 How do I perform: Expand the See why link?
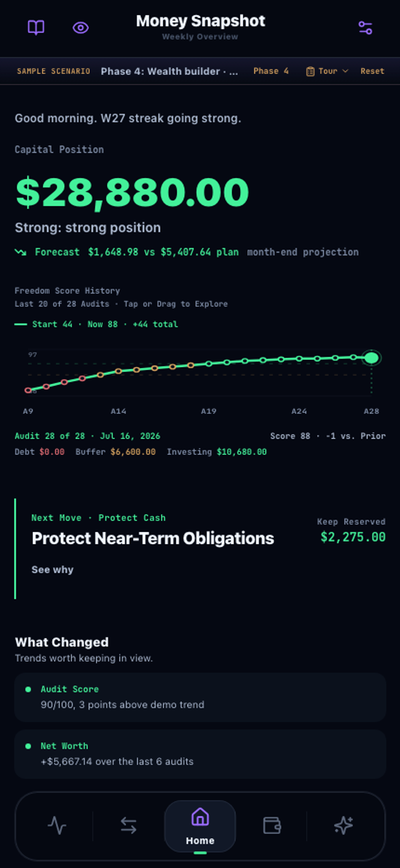click(53, 570)
